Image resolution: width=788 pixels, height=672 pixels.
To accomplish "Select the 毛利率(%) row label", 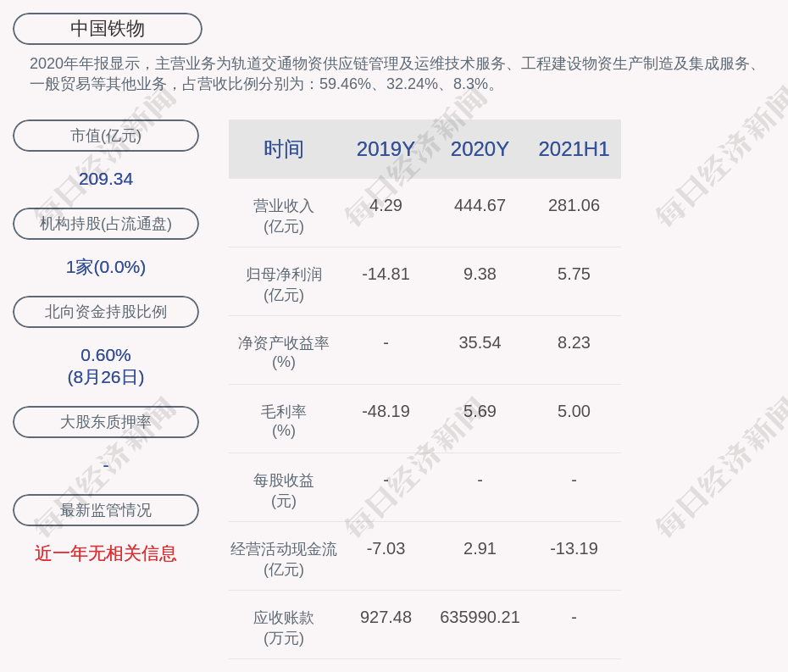I will [284, 421].
